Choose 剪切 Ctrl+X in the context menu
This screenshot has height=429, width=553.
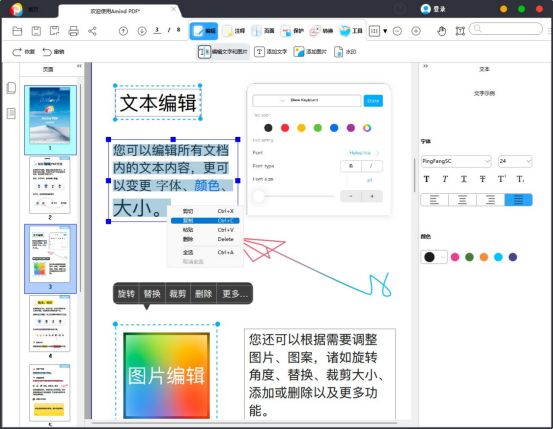coord(205,211)
